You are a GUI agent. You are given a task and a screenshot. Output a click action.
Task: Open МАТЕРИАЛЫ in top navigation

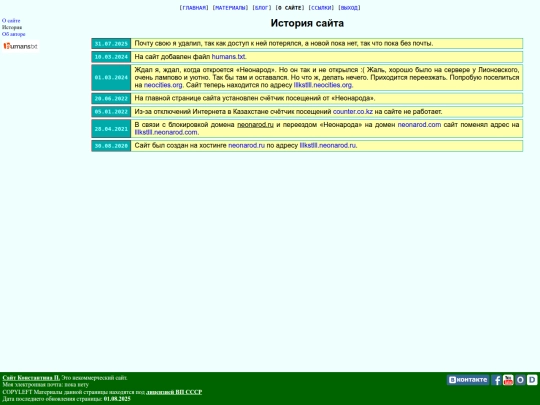pyautogui.click(x=230, y=8)
